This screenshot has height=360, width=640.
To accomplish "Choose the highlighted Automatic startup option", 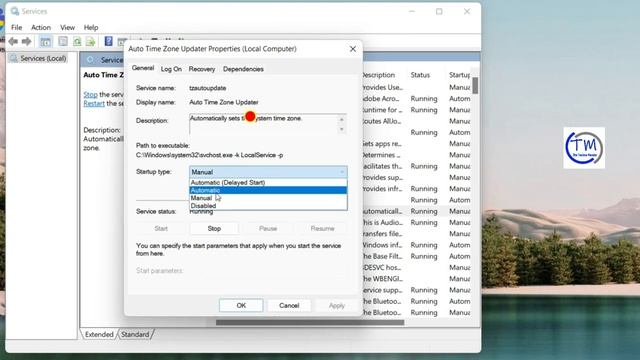I will click(268, 190).
